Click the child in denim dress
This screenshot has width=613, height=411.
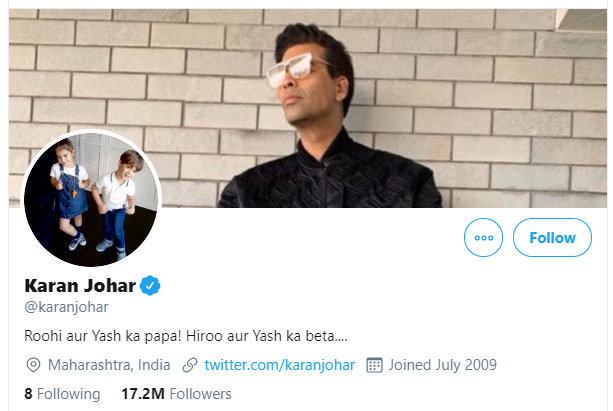69,194
